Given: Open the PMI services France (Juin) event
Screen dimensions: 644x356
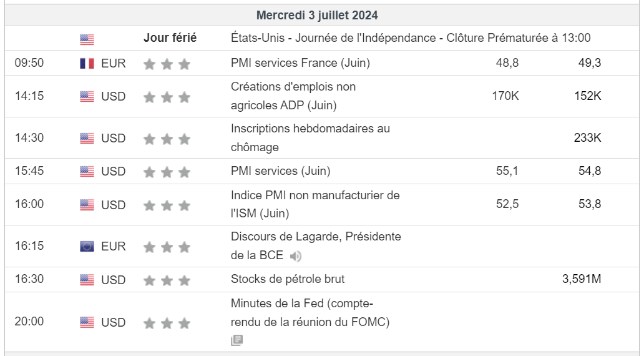Looking at the screenshot, I should (x=300, y=63).
